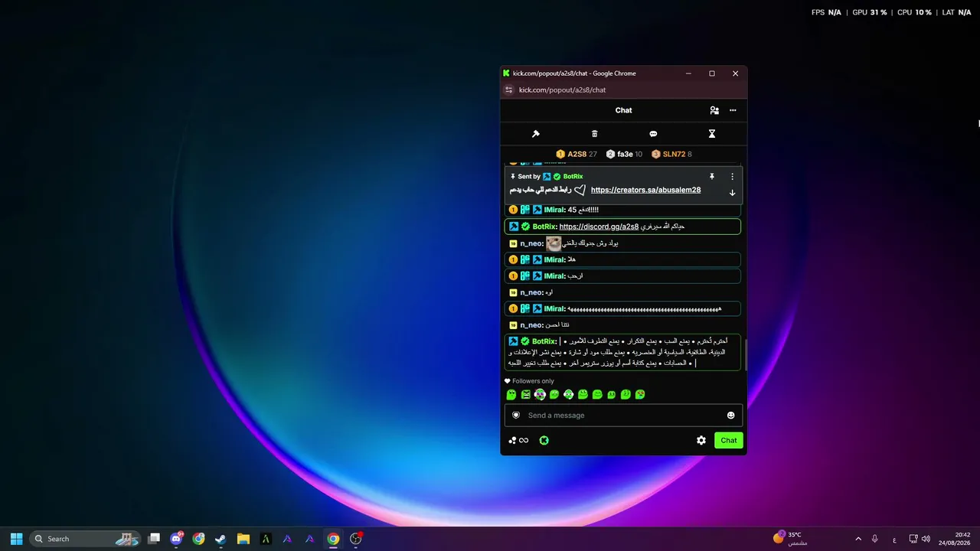980x551 pixels.
Task: Show hidden system tray icons
Action: (857, 539)
